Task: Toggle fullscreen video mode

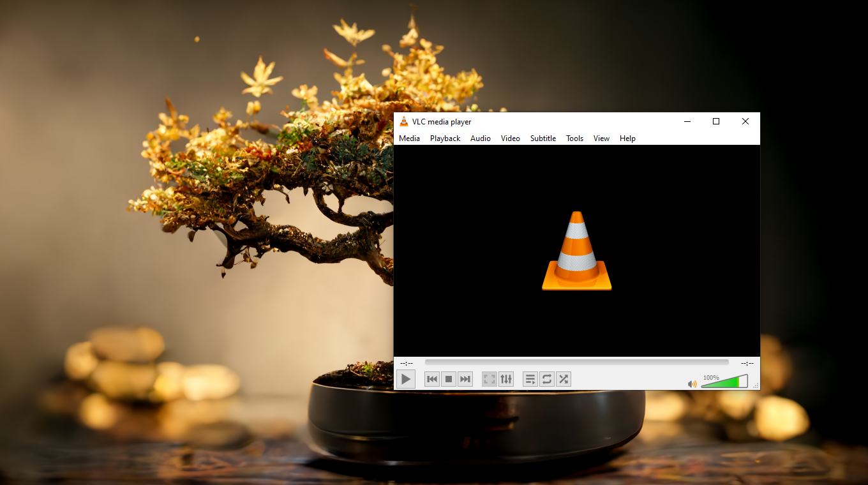Action: (490, 379)
